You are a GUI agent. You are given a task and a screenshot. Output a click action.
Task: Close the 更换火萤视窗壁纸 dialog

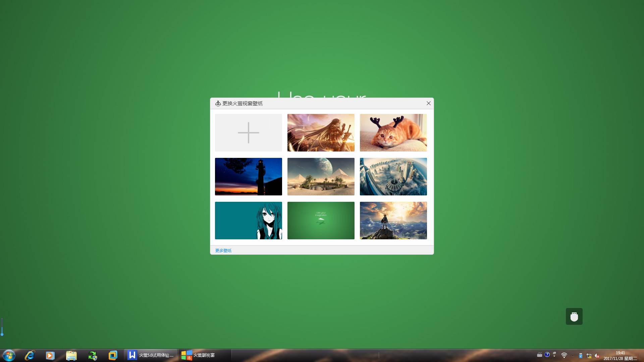(x=428, y=103)
